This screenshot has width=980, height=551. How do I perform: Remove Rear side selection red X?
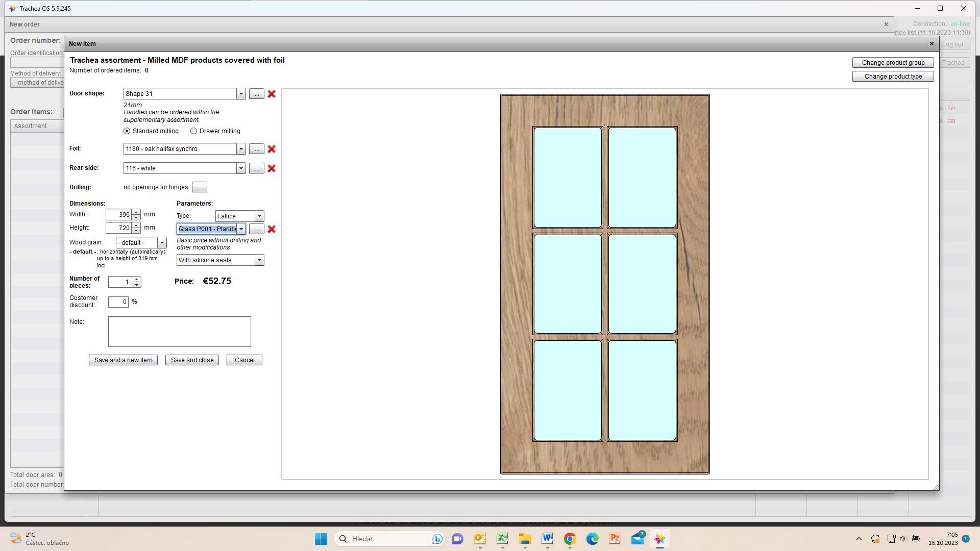click(272, 168)
